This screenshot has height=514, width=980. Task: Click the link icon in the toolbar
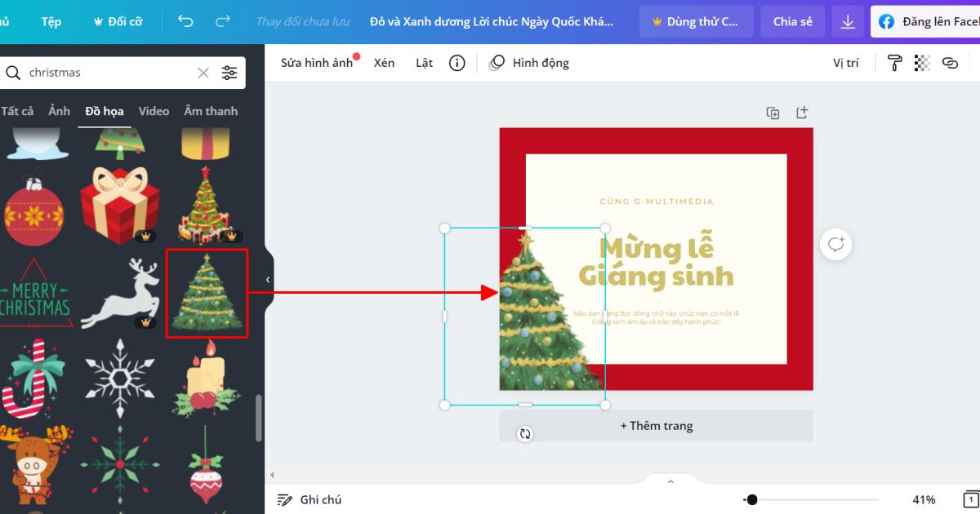(x=950, y=62)
